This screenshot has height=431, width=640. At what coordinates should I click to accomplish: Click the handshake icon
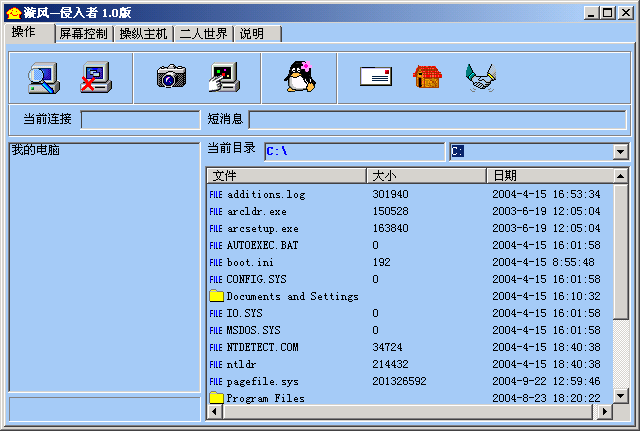pos(480,77)
